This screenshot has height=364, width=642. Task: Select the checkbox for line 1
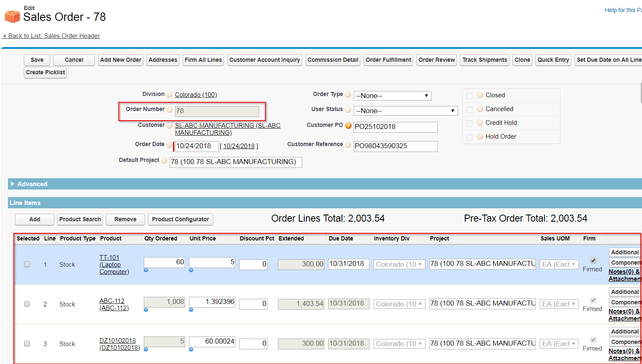(27, 264)
